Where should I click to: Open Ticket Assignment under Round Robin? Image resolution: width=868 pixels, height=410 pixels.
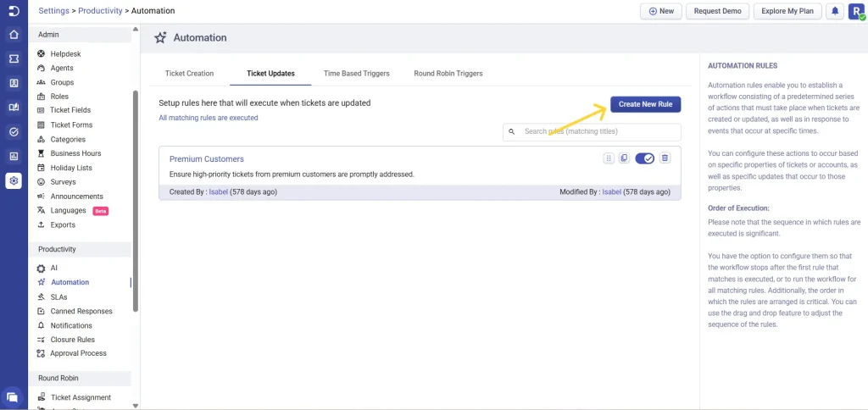[x=81, y=397]
